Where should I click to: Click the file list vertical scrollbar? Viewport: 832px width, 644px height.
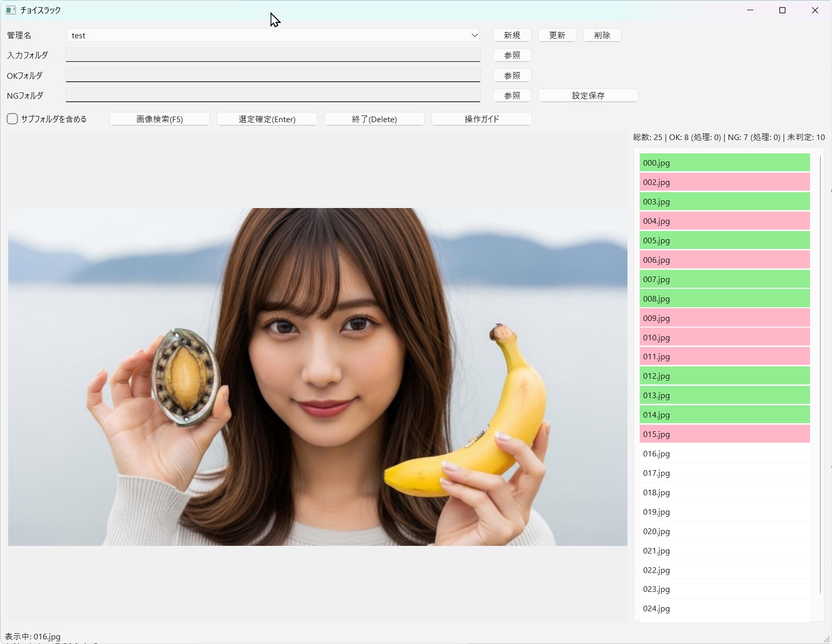pyautogui.click(x=820, y=373)
